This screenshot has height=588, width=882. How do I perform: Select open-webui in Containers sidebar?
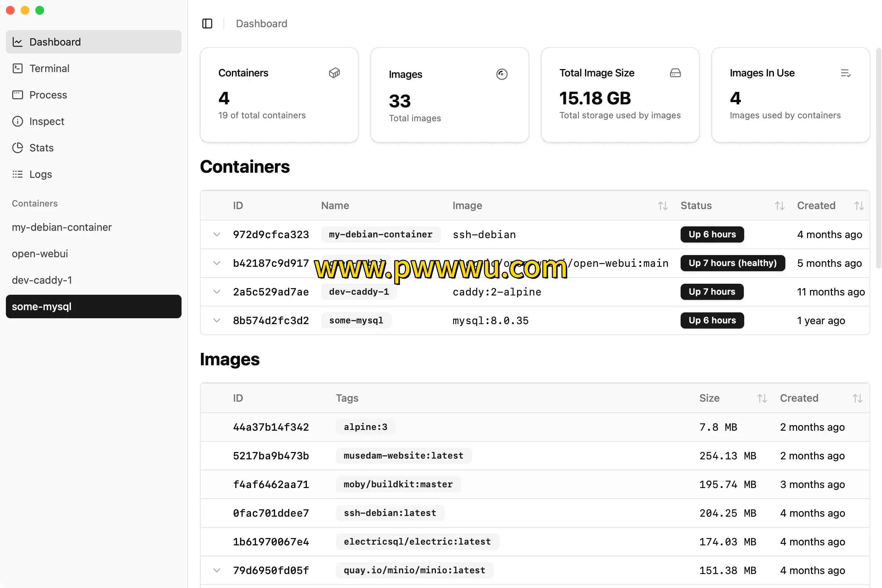[x=40, y=254]
